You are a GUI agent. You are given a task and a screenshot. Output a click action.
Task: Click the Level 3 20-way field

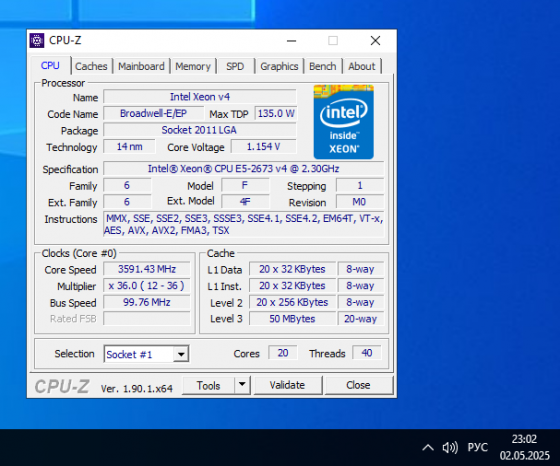pos(361,319)
